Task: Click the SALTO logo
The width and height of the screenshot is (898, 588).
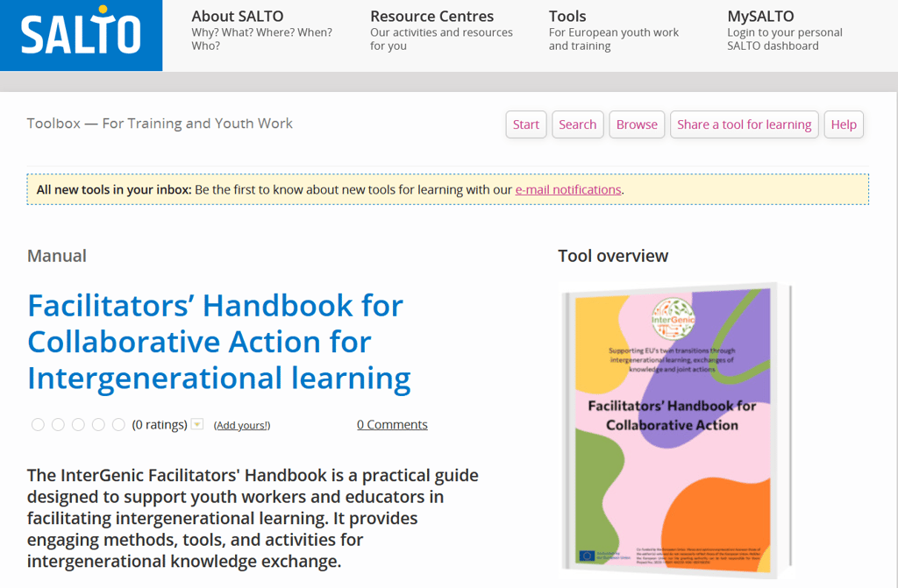Action: pos(81,35)
